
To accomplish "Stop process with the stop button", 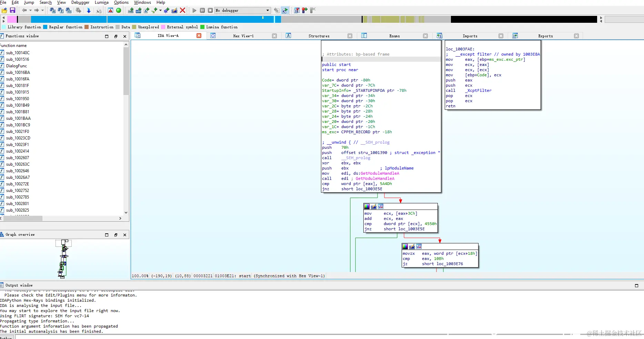I will [x=210, y=10].
